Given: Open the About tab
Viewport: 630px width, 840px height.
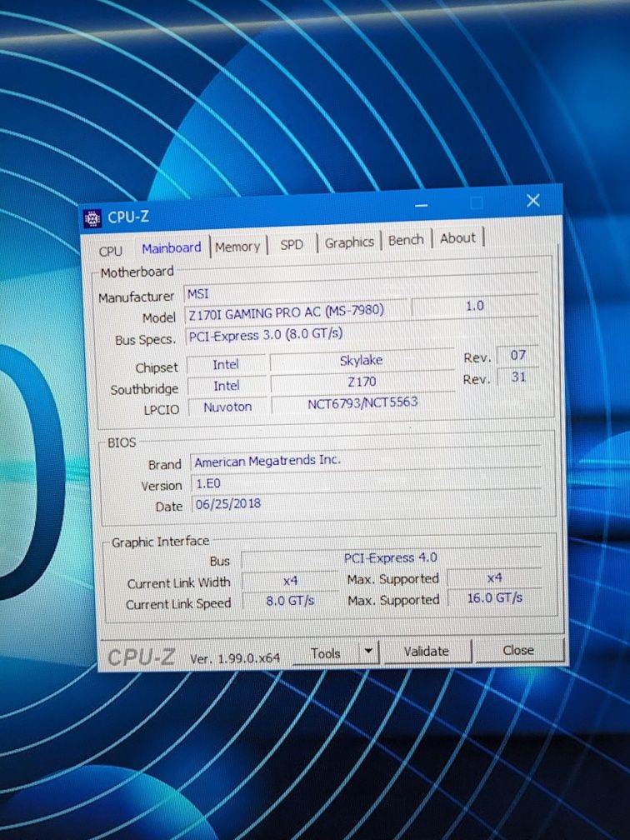Looking at the screenshot, I should 458,237.
